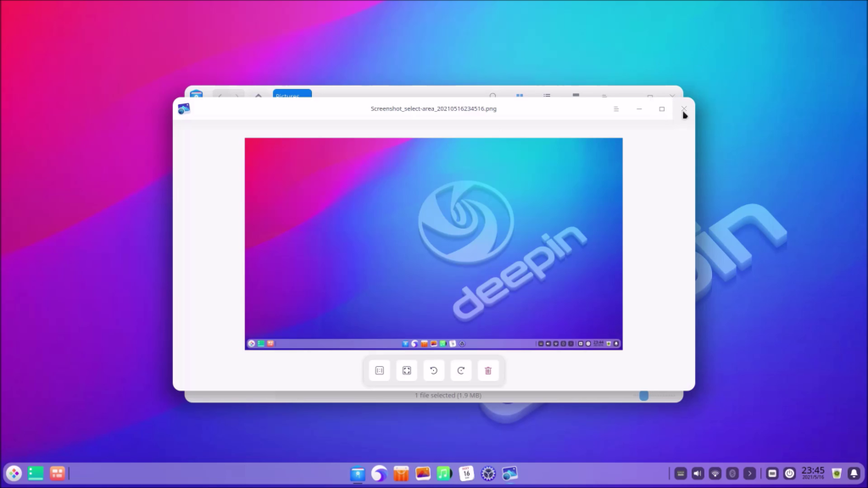Rotate the image clockwise
Image resolution: width=868 pixels, height=488 pixels.
460,370
